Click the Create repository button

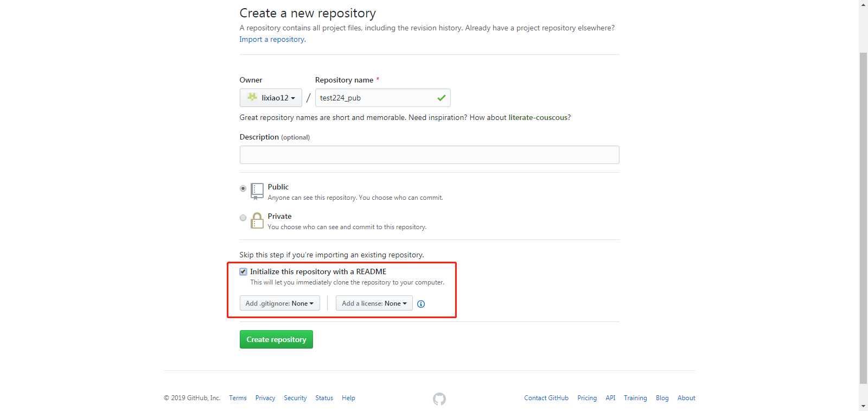pyautogui.click(x=276, y=339)
